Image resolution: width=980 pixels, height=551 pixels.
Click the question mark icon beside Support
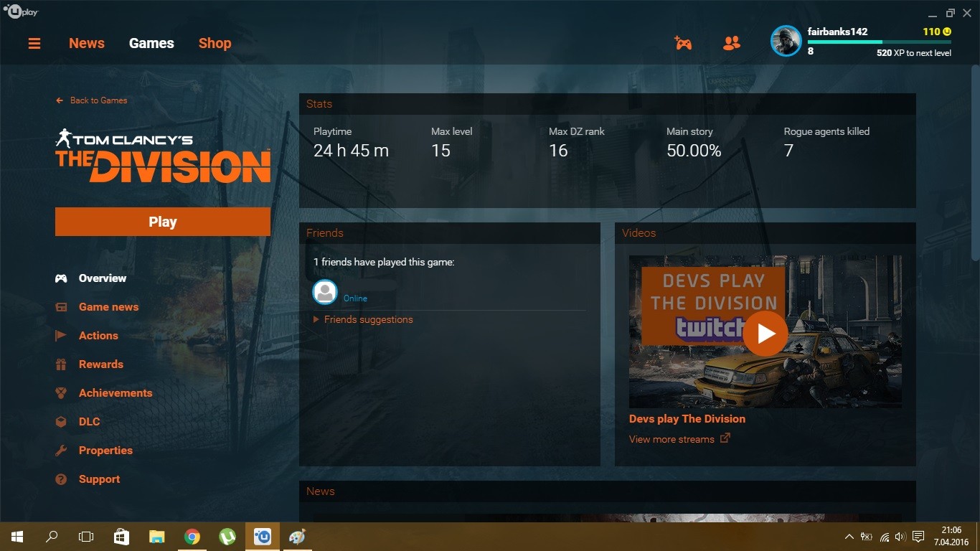[x=61, y=479]
